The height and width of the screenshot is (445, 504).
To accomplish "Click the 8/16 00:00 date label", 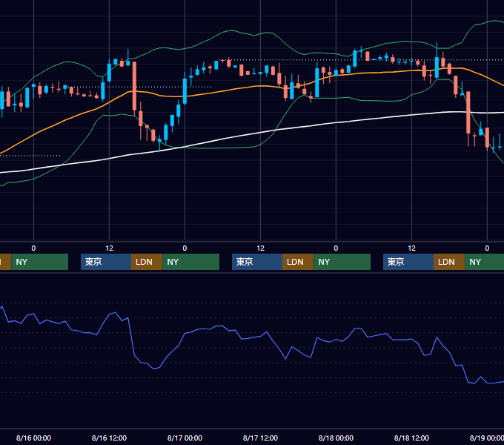I will 33,438.
